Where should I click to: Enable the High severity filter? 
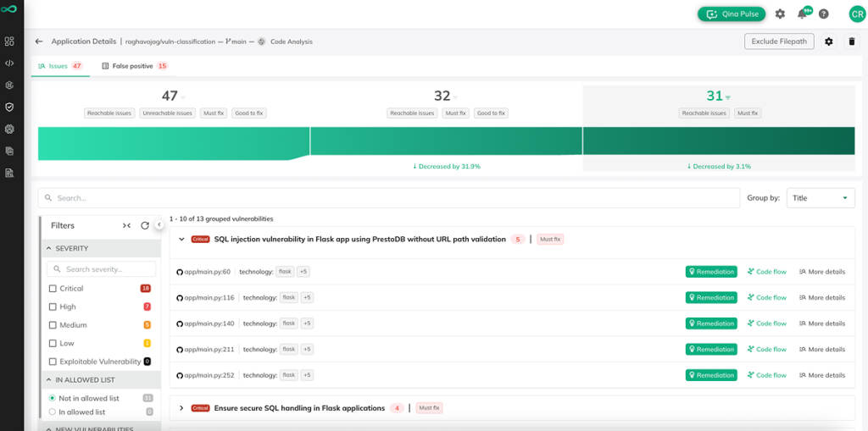(53, 307)
